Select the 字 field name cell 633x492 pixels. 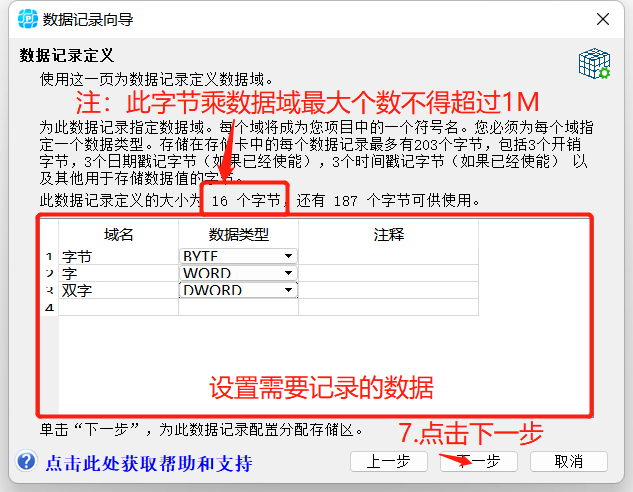click(118, 273)
